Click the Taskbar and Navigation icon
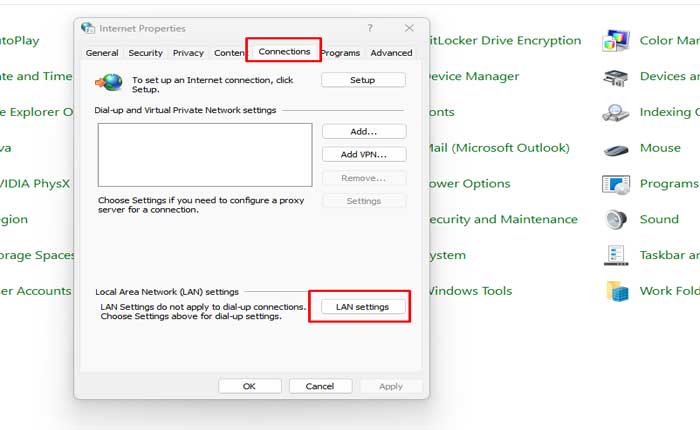700x430 pixels. pyautogui.click(x=615, y=256)
